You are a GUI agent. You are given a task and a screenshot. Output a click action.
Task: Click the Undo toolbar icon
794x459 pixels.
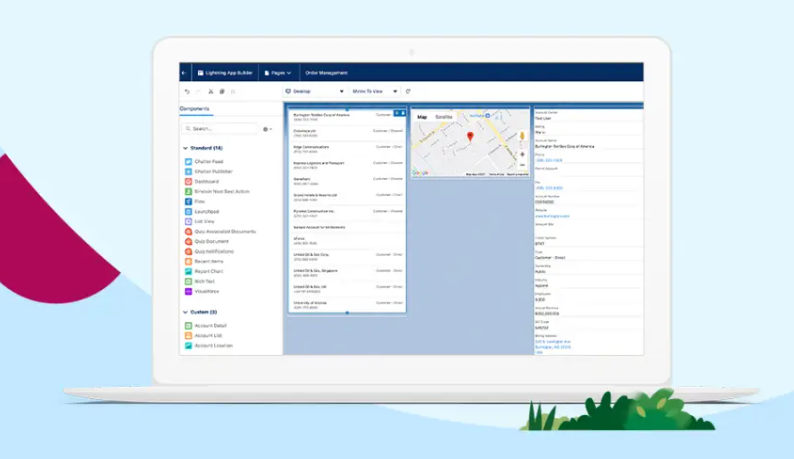187,92
